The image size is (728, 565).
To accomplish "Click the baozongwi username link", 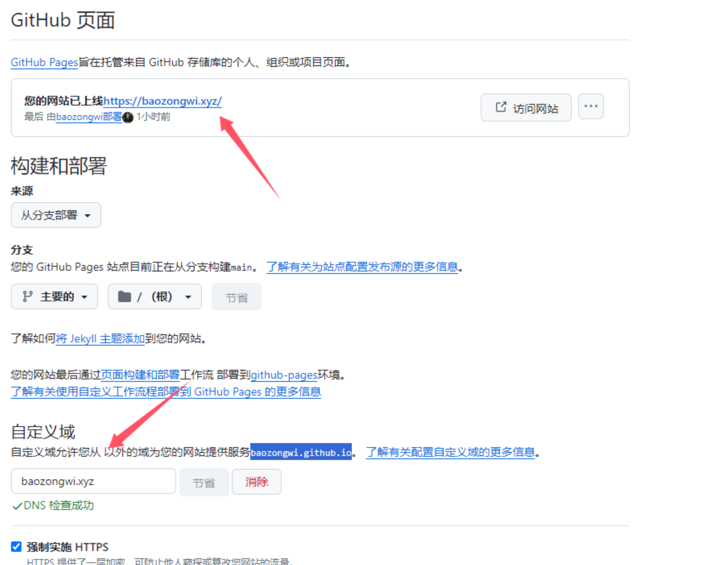I will click(x=79, y=117).
